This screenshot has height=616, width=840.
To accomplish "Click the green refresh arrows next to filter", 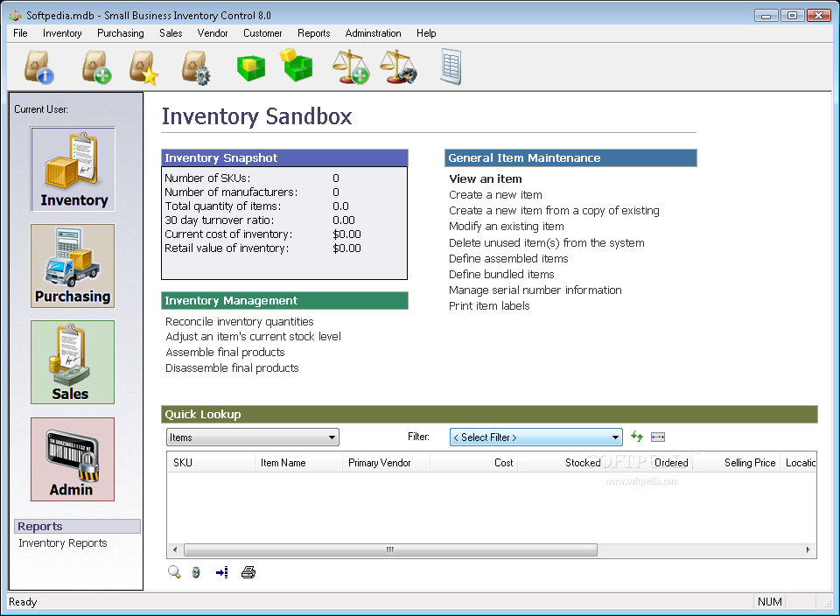I will 636,437.
